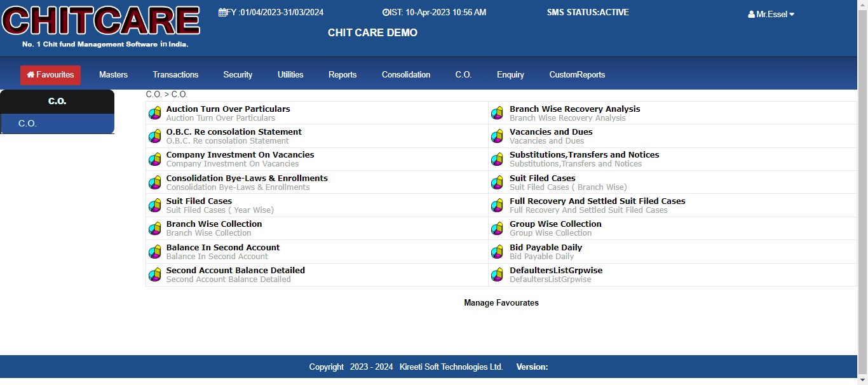The height and width of the screenshot is (385, 868).
Task: Go to the Favourites home button
Action: coord(50,75)
